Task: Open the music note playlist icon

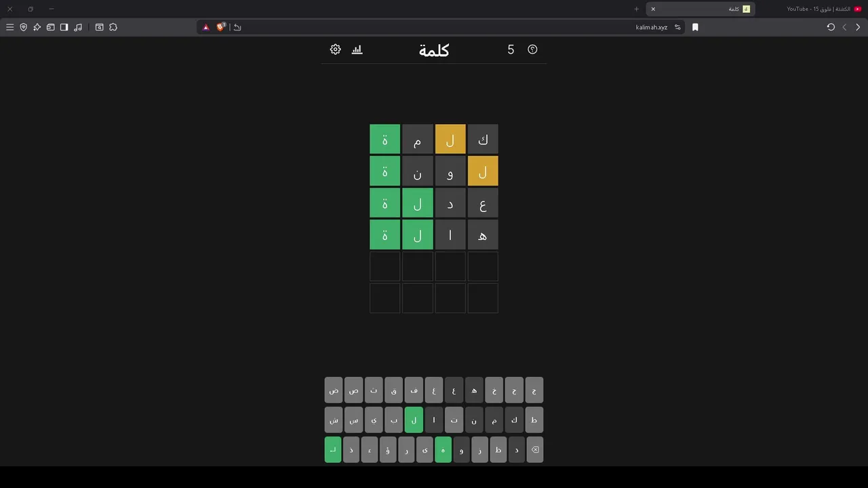Action: click(x=78, y=27)
